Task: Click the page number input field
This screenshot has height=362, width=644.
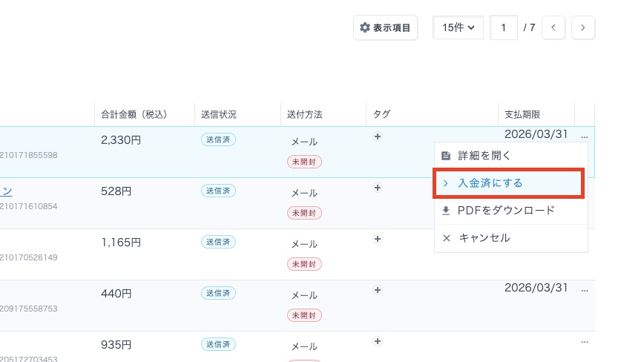Action: click(504, 27)
